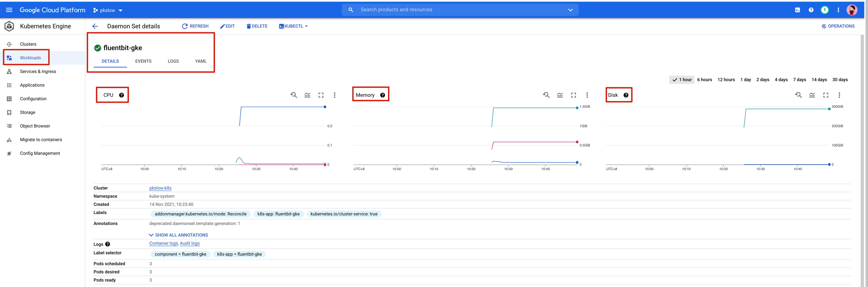This screenshot has width=868, height=287.
Task: Select the 30 days time range
Action: click(840, 80)
